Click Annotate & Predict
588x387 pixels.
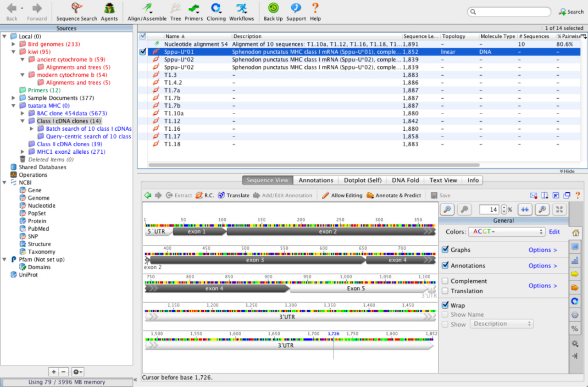(x=394, y=195)
